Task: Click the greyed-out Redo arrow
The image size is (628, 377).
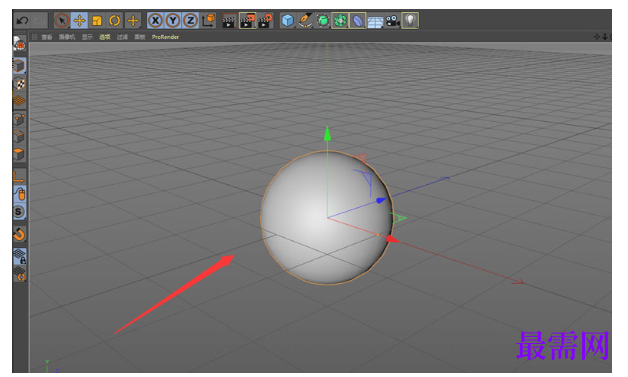Action: pyautogui.click(x=39, y=20)
